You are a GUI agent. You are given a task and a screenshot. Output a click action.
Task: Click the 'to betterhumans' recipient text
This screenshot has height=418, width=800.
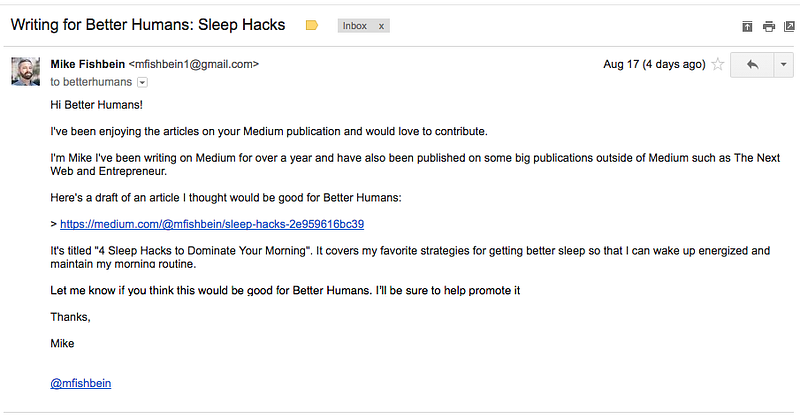pos(91,82)
